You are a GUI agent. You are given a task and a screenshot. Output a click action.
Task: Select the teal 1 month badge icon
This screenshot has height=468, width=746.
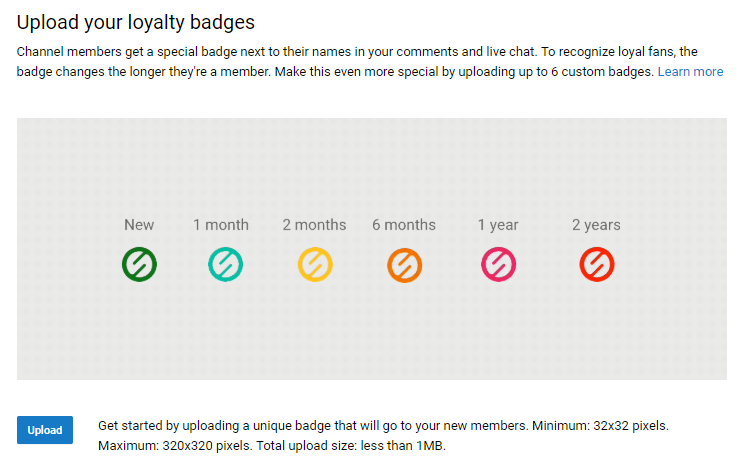(x=225, y=264)
